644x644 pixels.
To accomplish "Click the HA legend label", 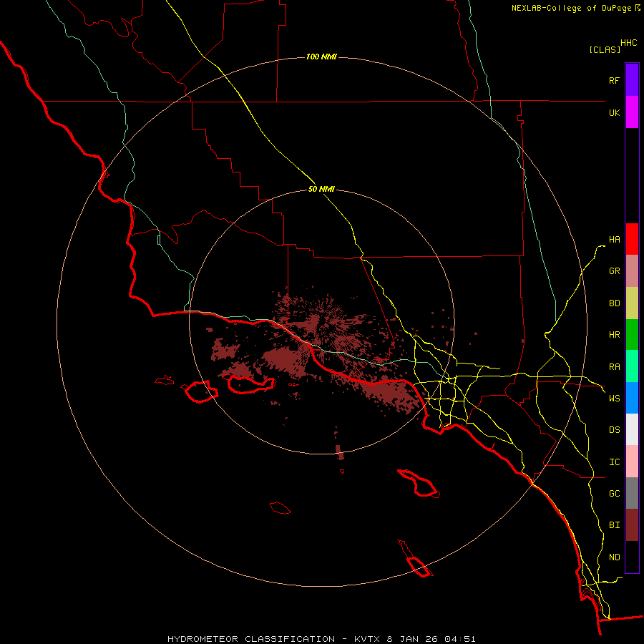I will 614,239.
